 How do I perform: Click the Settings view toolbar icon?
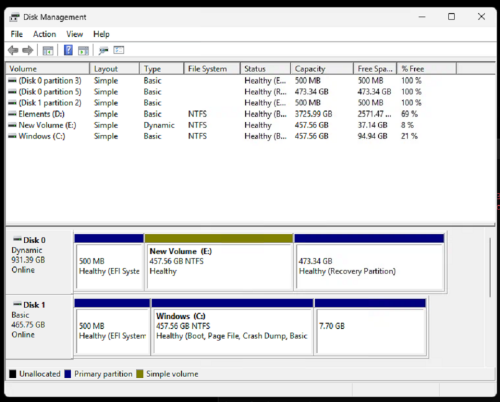point(119,50)
